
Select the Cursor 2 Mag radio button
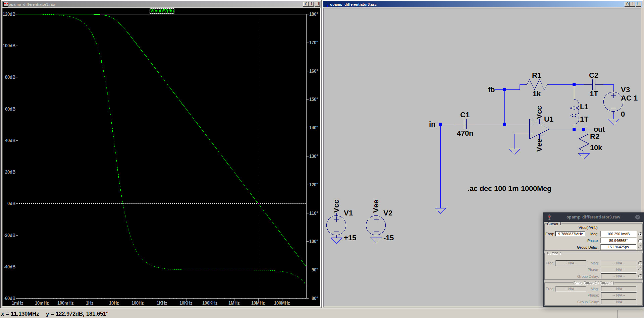(x=640, y=263)
